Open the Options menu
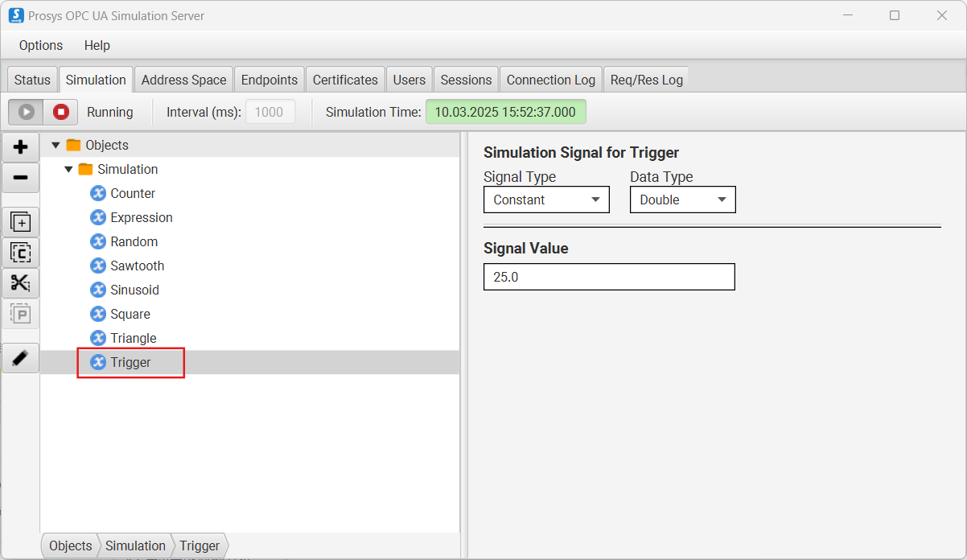The height and width of the screenshot is (560, 967). click(41, 45)
